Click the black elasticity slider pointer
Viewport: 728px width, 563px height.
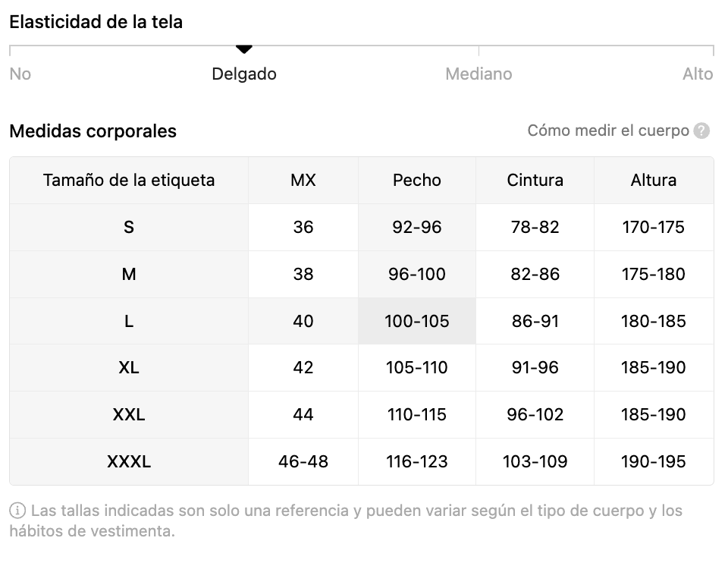click(x=243, y=49)
